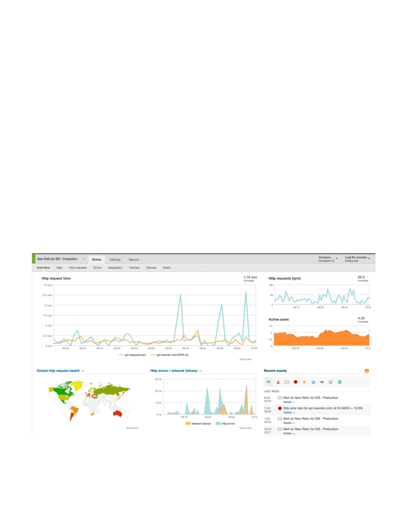Open Details link for 8:00 alert
Image resolution: width=407 pixels, height=532 pixels.
click(x=289, y=402)
